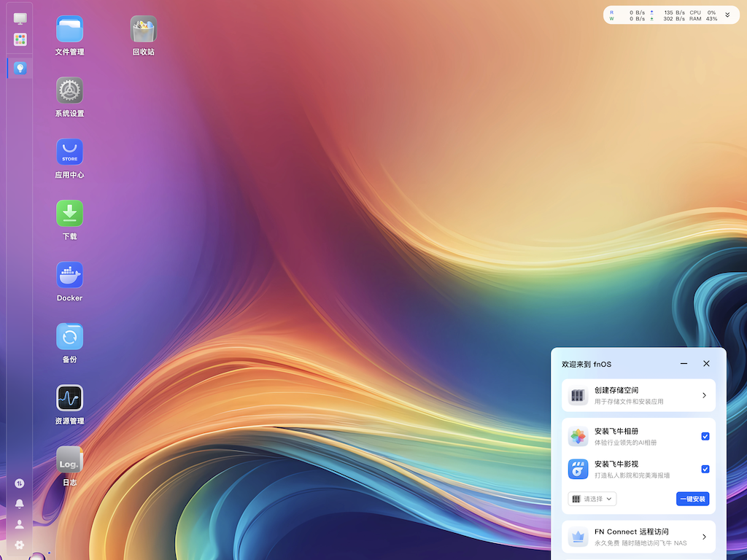Minimize the 欢迎来到 fnOS panel
This screenshot has width=747, height=560.
[x=684, y=363]
